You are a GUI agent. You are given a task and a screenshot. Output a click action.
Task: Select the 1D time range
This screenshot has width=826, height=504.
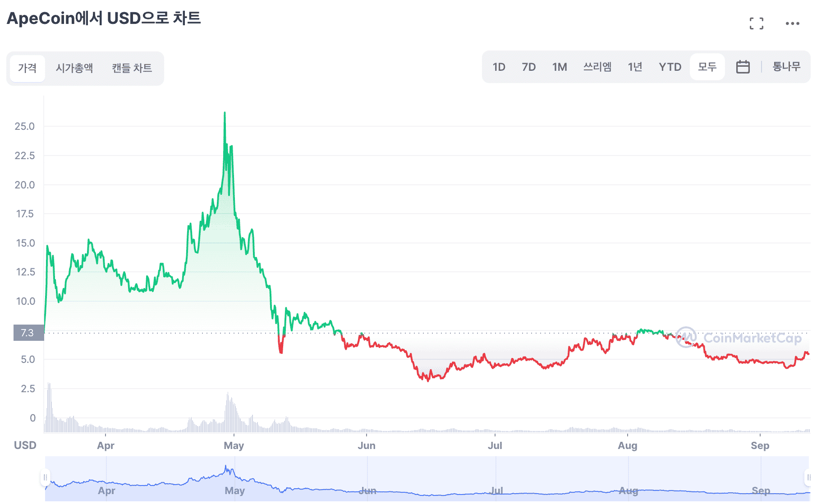[x=499, y=67]
